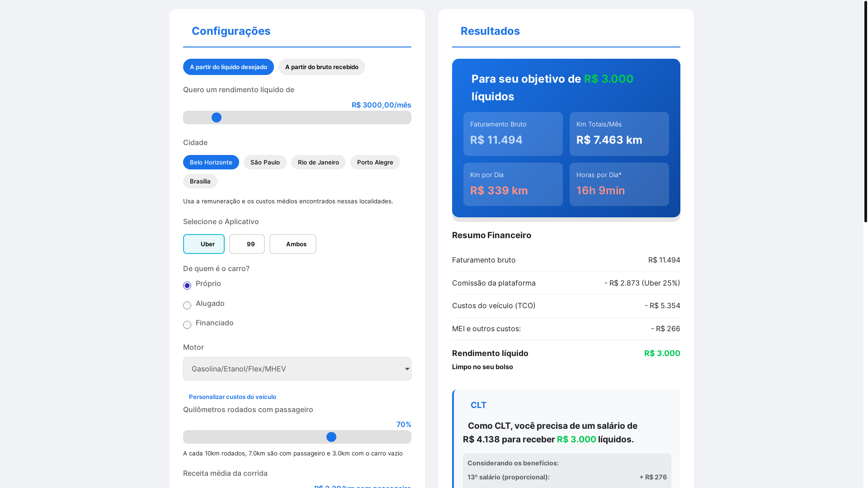Choose Rio de Janeiro as city
868x488 pixels.
point(318,162)
